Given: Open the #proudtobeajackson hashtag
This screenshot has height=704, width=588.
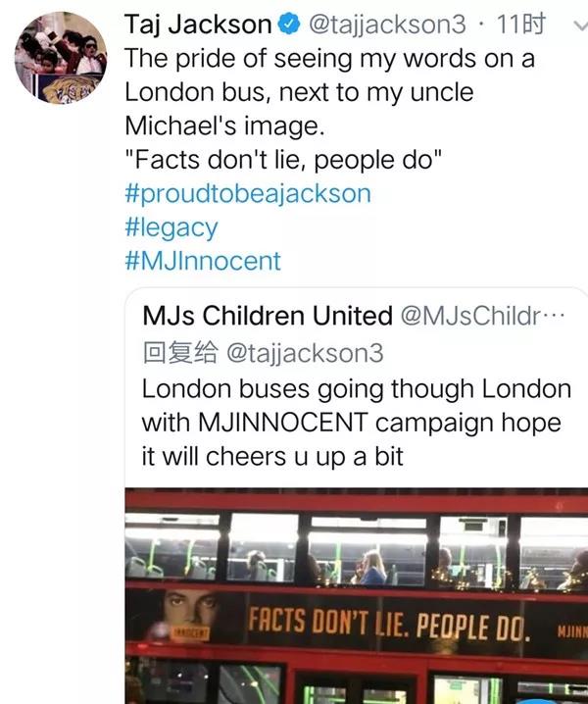Looking at the screenshot, I should (x=248, y=193).
